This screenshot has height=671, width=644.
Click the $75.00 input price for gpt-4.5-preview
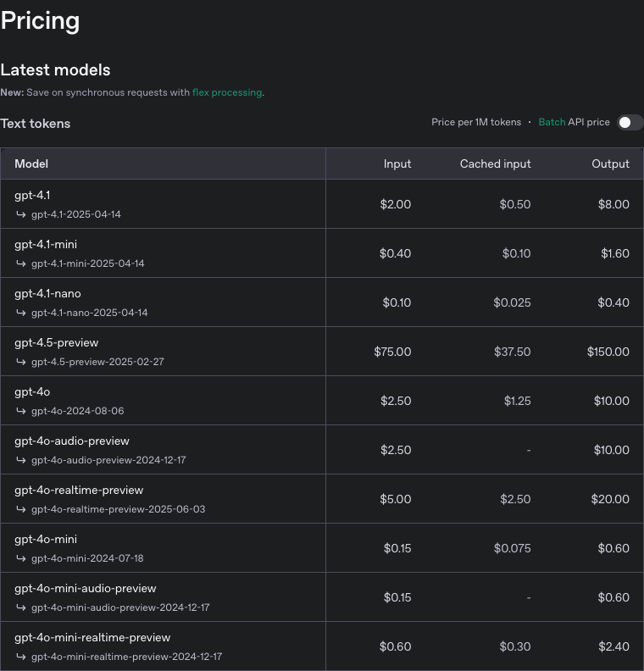click(392, 352)
